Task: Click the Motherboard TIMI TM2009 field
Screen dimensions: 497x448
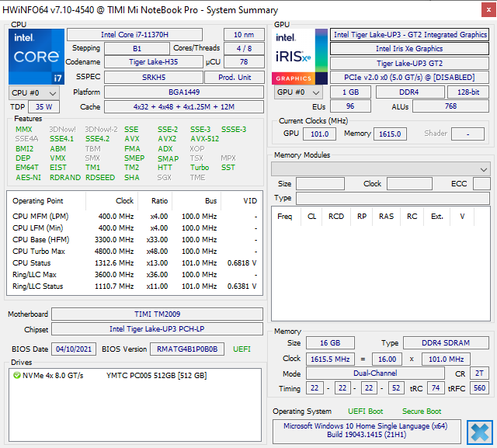Action: coord(157,314)
